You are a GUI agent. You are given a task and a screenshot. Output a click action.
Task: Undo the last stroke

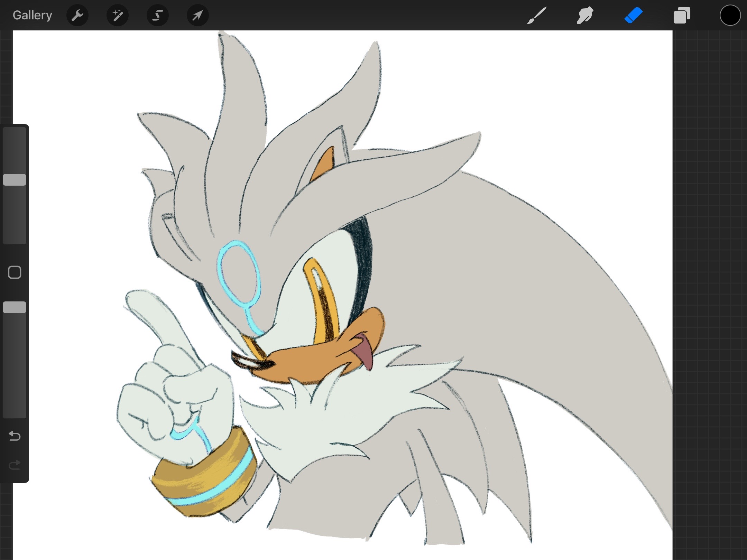(15, 436)
